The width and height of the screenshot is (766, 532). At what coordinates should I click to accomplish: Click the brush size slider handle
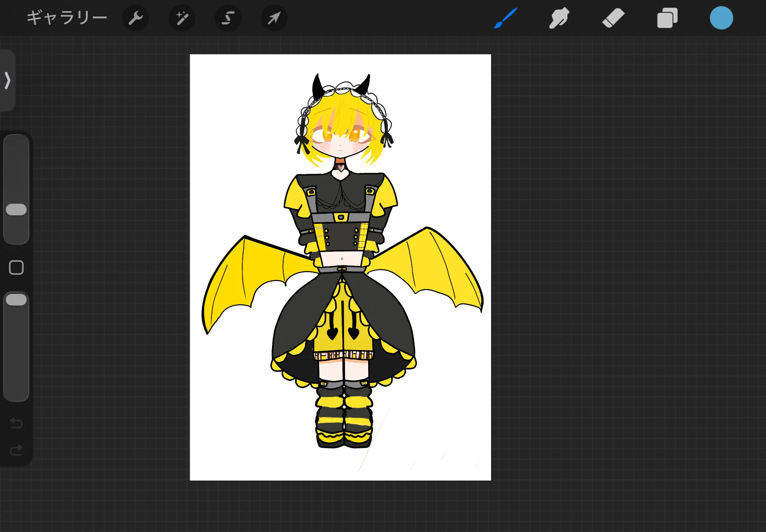click(16, 209)
